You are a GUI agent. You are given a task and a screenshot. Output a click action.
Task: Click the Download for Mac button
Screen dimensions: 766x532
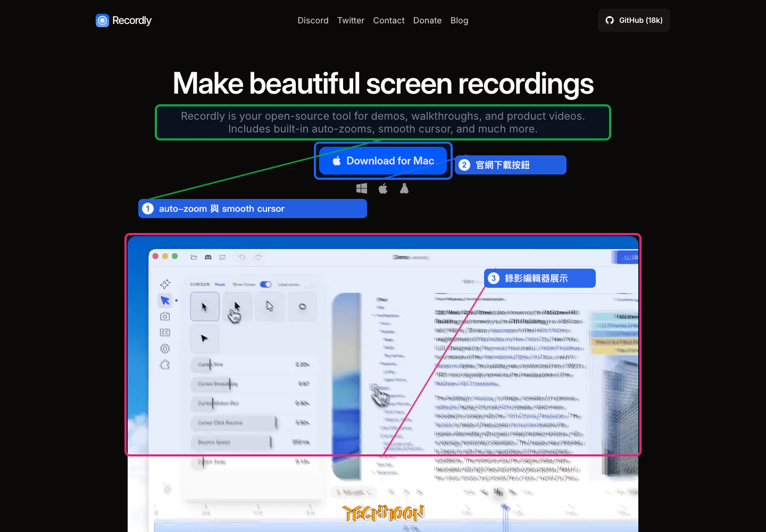(x=383, y=161)
